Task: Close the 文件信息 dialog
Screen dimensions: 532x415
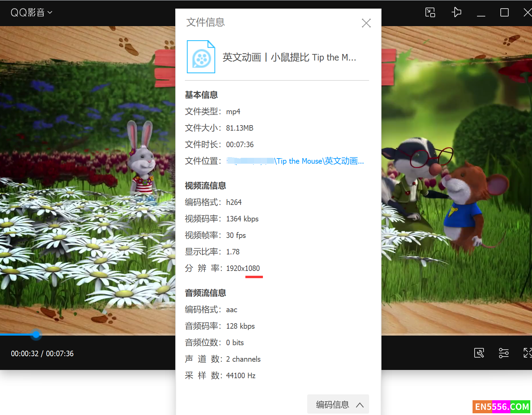Action: pyautogui.click(x=366, y=23)
